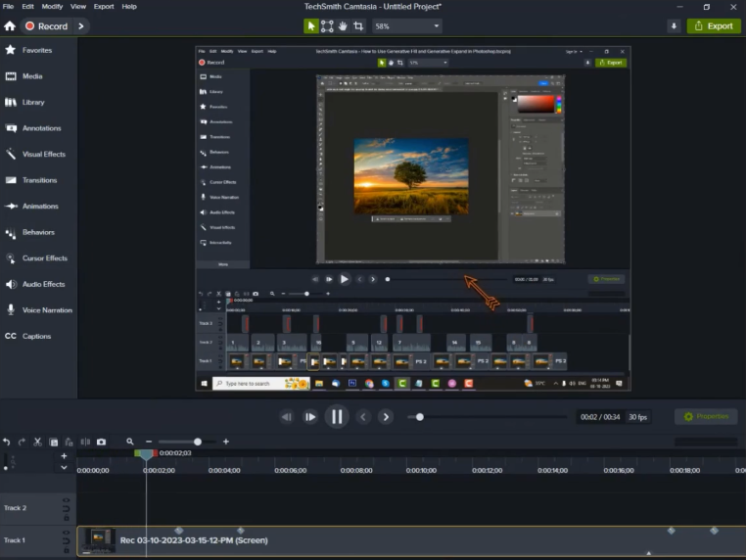Screen dimensions: 746x560
Task: Click the timeline snapshot camera icon
Action: click(x=101, y=442)
